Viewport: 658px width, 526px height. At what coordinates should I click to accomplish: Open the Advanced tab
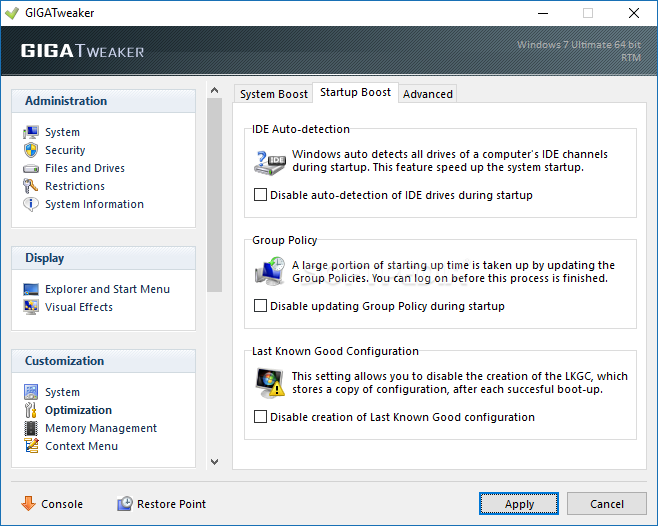point(428,94)
